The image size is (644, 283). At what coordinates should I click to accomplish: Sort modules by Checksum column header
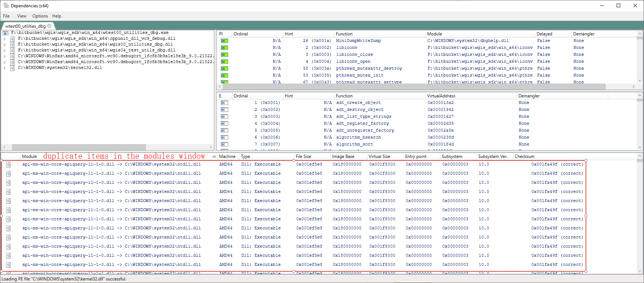[x=524, y=156]
